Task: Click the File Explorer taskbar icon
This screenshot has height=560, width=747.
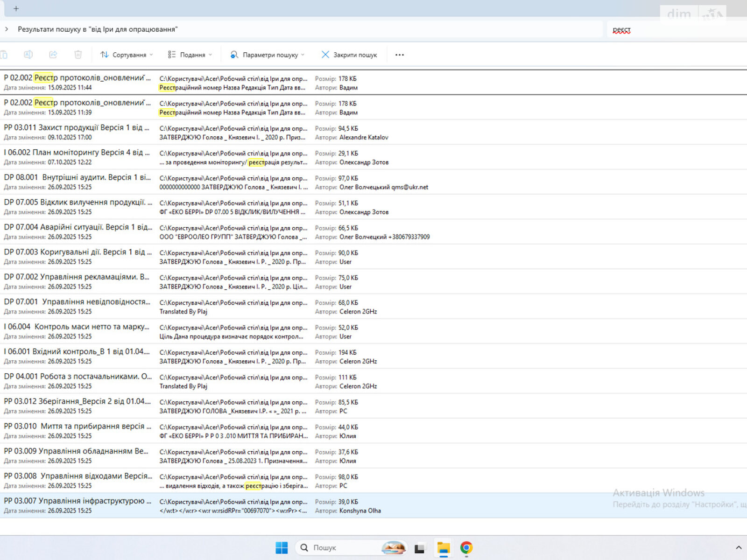Action: (x=443, y=547)
